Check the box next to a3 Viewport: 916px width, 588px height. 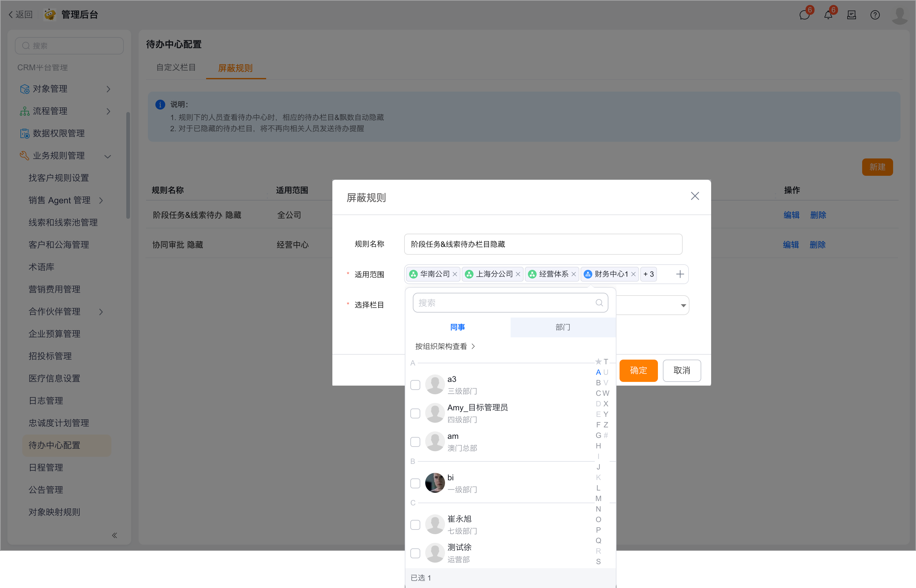[x=415, y=385]
